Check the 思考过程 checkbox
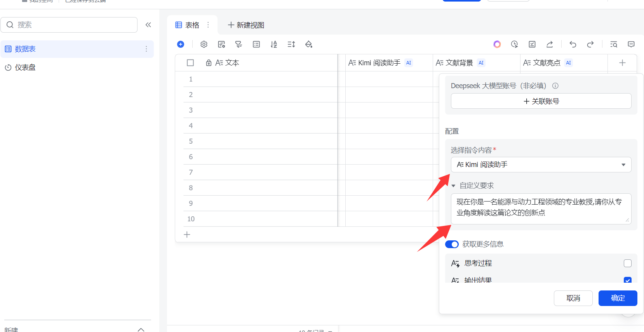 627,263
